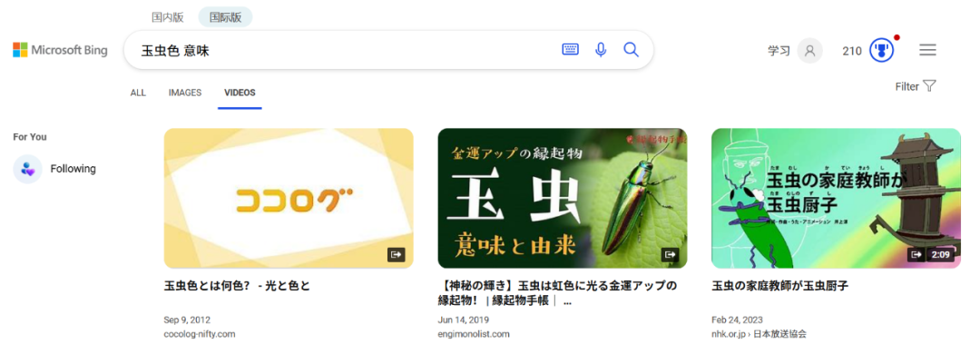Screen dimensions: 980x364
Task: Open the ココログ video thumbnail
Action: 289,198
